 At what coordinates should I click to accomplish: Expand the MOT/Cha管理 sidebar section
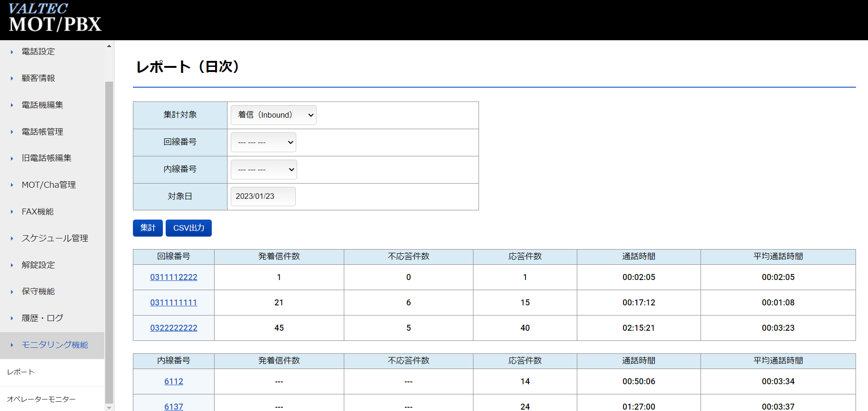[x=48, y=185]
